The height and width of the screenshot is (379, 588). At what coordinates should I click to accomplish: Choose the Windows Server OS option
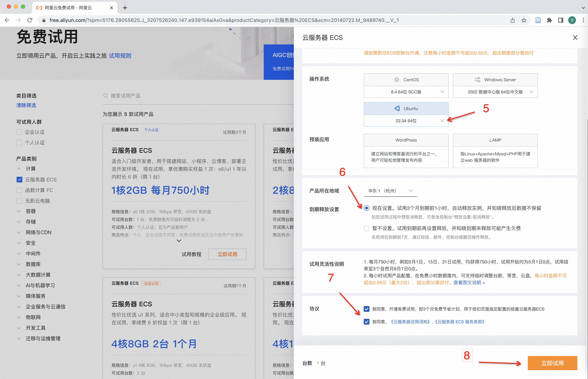click(495, 80)
